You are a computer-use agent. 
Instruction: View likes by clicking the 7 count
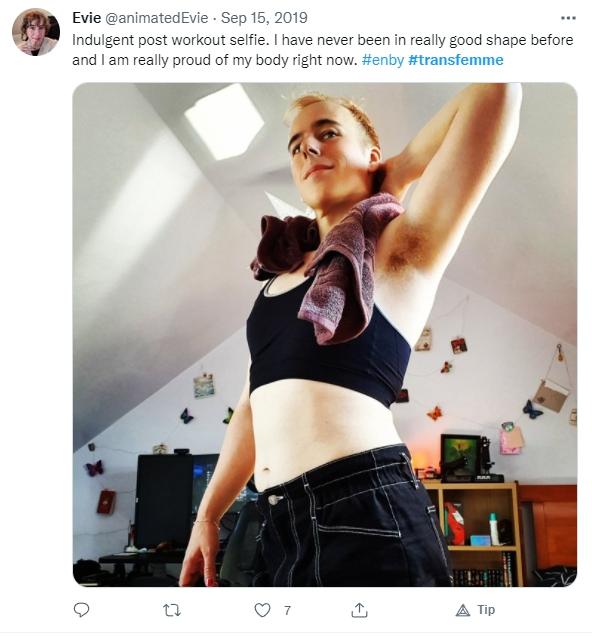(x=287, y=610)
